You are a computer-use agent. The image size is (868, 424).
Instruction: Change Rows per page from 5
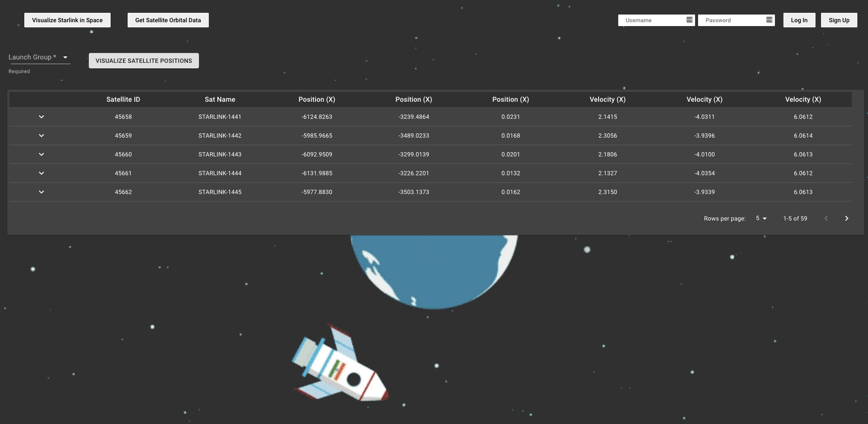click(x=760, y=218)
